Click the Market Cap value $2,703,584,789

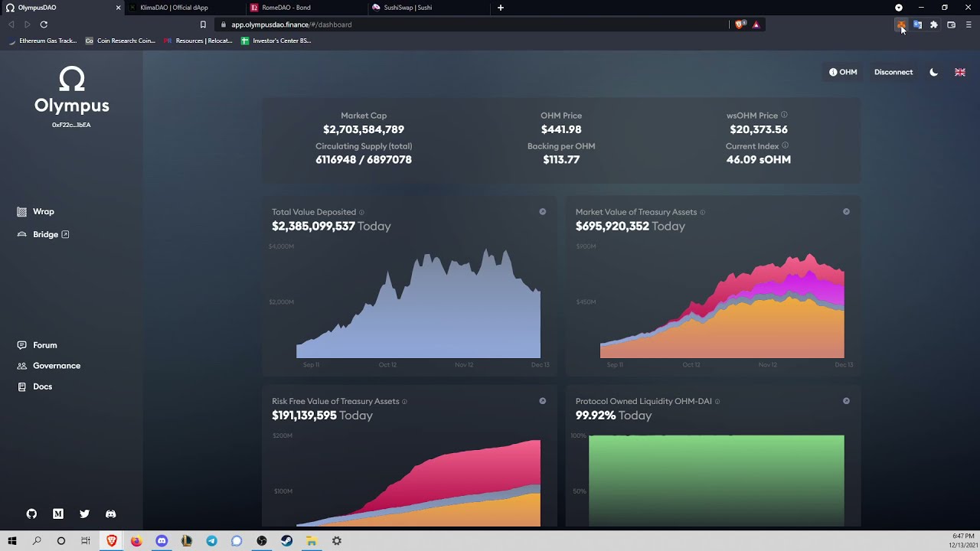364,129
